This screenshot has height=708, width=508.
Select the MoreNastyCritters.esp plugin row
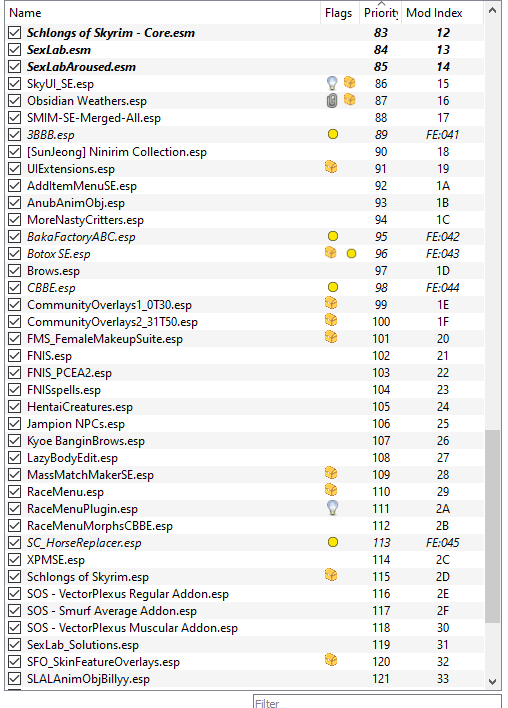coord(244,220)
